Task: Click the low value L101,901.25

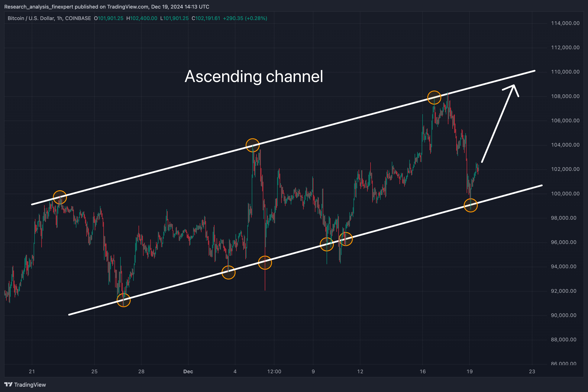Action: (x=174, y=18)
